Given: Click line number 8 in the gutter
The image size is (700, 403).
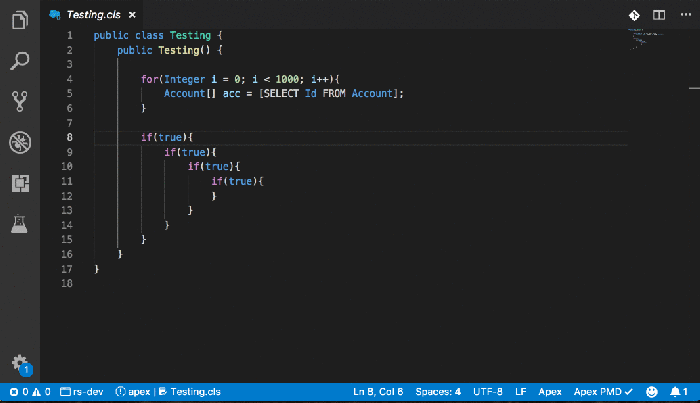Looking at the screenshot, I should tap(69, 137).
